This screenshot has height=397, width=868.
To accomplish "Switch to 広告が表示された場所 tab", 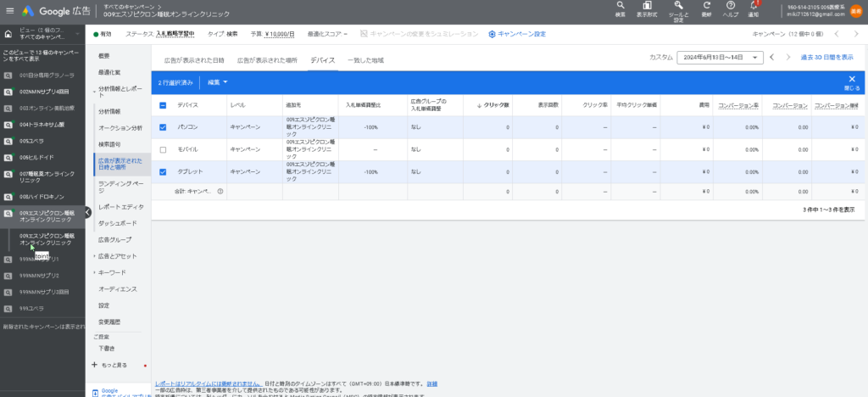I will (x=267, y=59).
